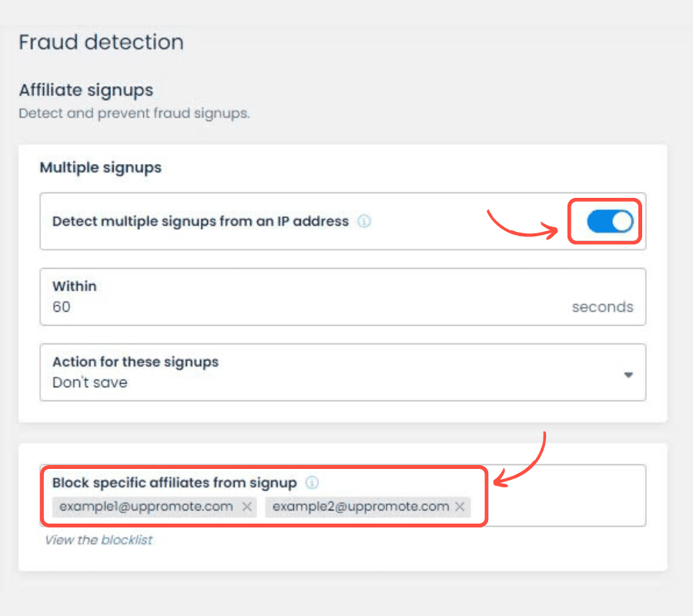The image size is (693, 616).
Task: Click the "Multiple signups" card title
Action: click(100, 167)
